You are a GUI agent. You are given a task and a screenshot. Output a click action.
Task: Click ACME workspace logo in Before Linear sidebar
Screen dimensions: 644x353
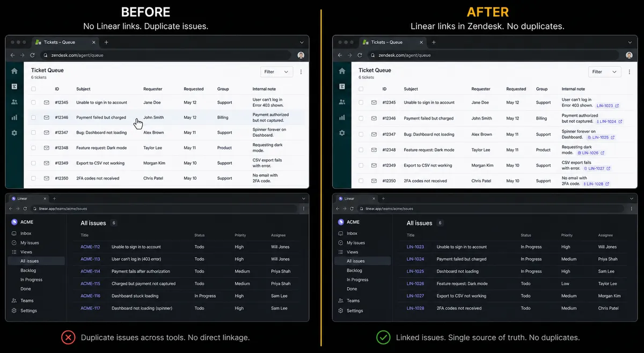[x=14, y=222]
